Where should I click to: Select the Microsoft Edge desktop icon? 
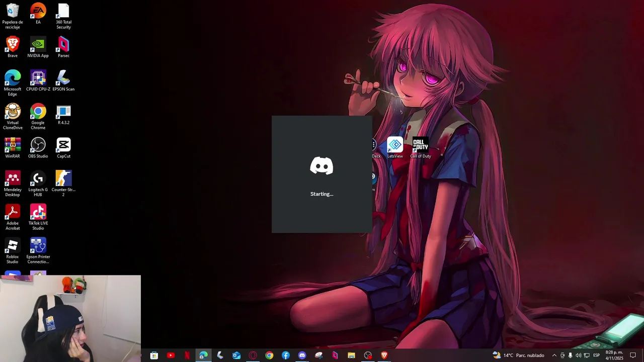click(x=13, y=82)
